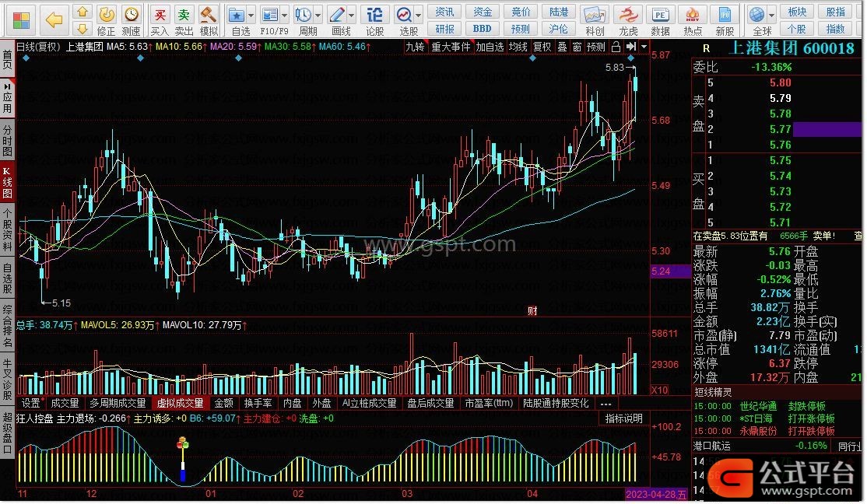Click the 资金 capital flow button
Viewport: 867px width, 504px height.
[x=483, y=12]
